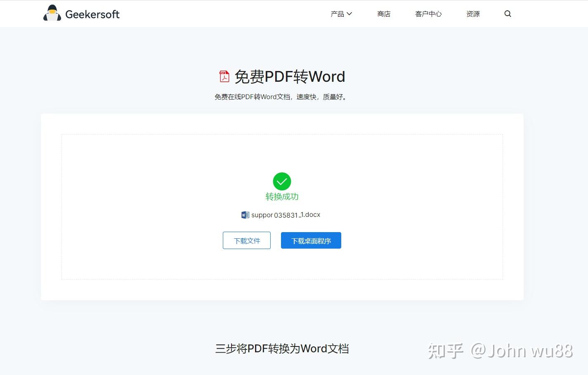Click the green conversion success checkmark
Image resolution: width=588 pixels, height=375 pixels.
[282, 181]
